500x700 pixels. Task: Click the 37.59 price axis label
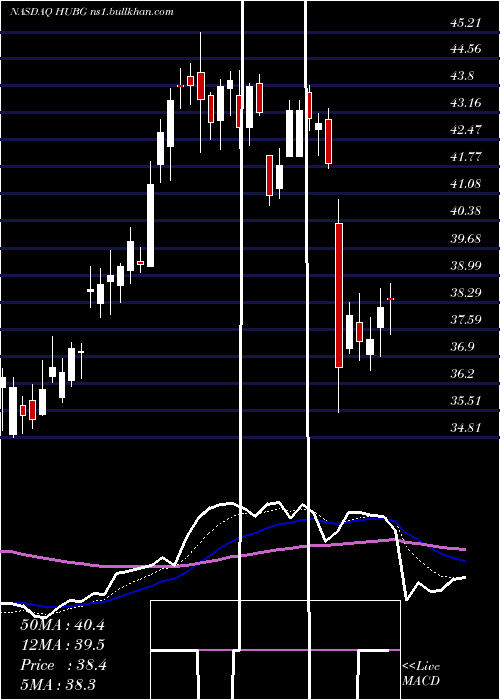466,319
